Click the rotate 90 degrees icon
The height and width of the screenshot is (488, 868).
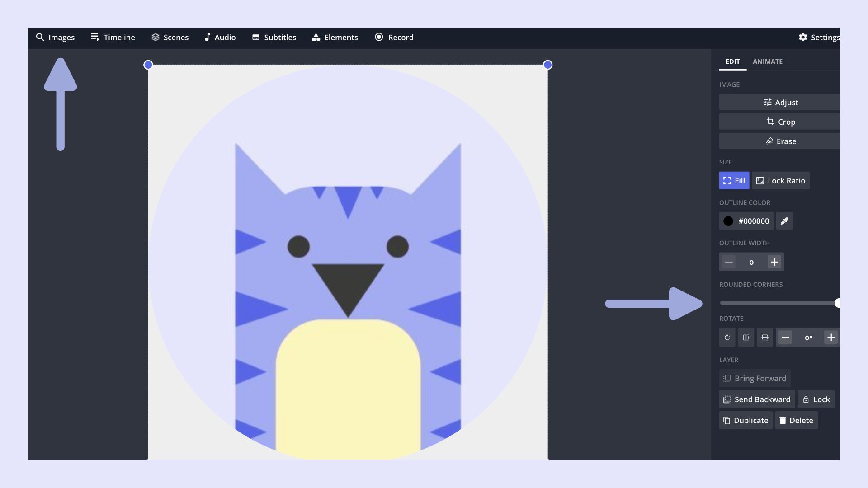pos(727,338)
